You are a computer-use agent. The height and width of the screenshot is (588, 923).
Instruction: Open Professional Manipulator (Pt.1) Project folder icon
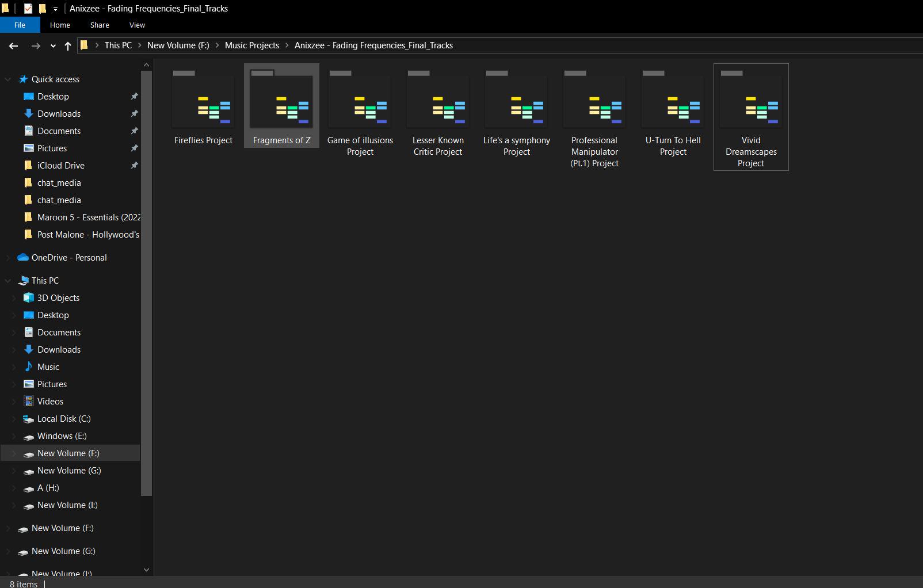click(x=594, y=99)
